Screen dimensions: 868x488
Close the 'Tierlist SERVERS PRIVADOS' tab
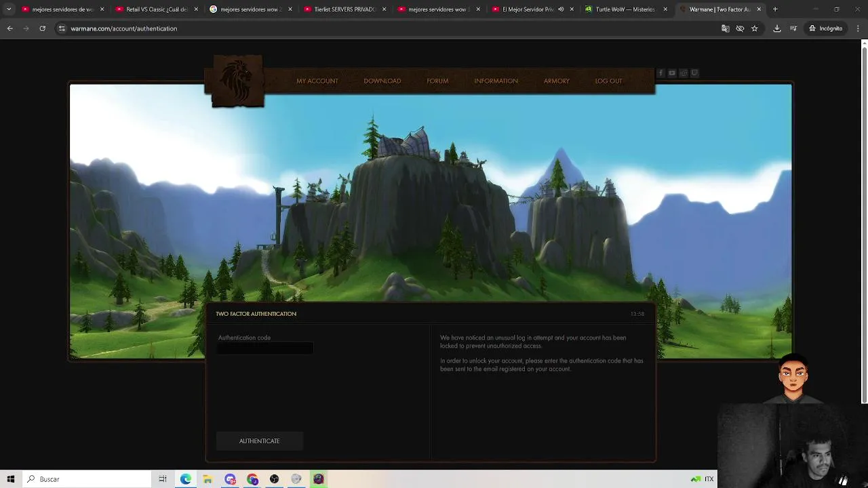pyautogui.click(x=384, y=9)
